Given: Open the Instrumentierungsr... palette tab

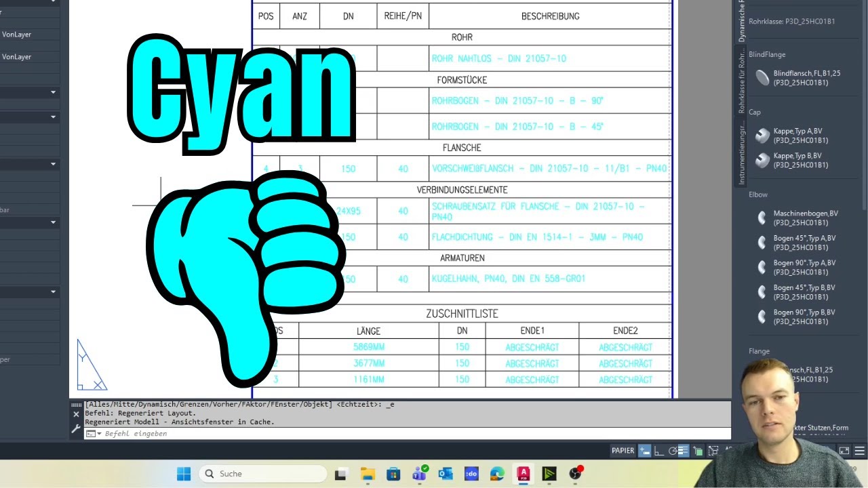Looking at the screenshot, I should pos(742,152).
